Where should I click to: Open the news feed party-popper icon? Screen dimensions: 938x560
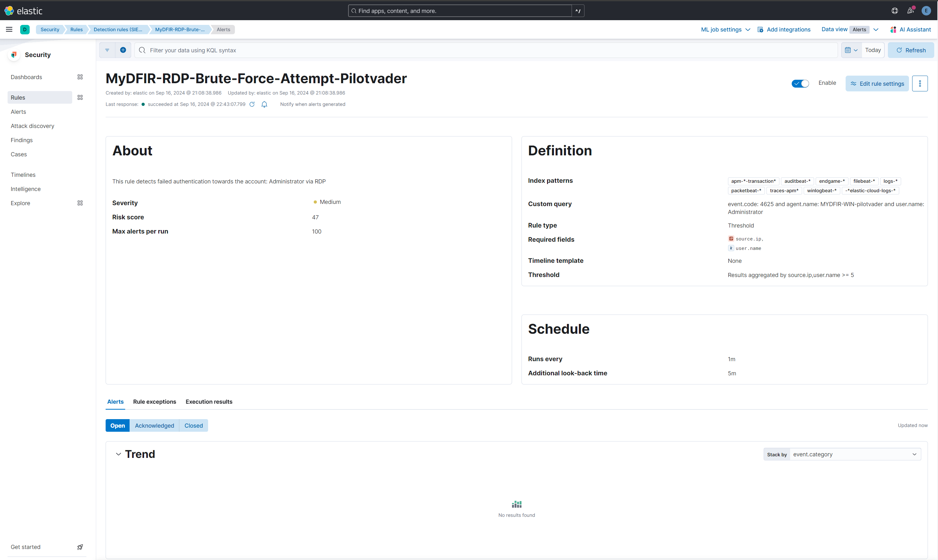[910, 11]
